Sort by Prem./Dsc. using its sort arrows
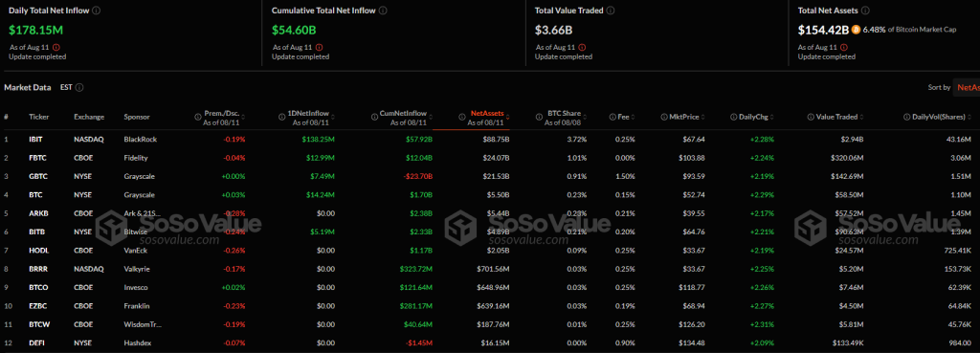 point(243,117)
